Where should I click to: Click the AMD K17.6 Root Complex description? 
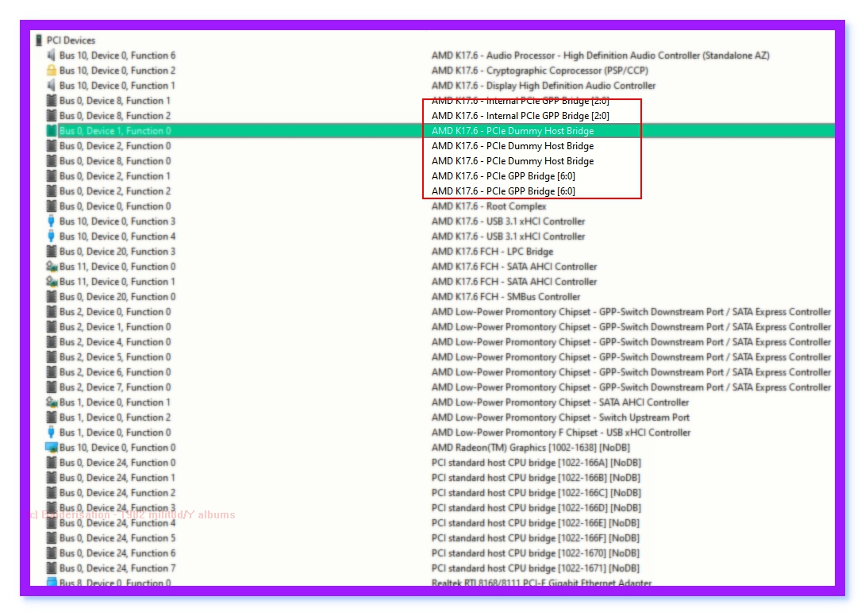[x=489, y=206]
